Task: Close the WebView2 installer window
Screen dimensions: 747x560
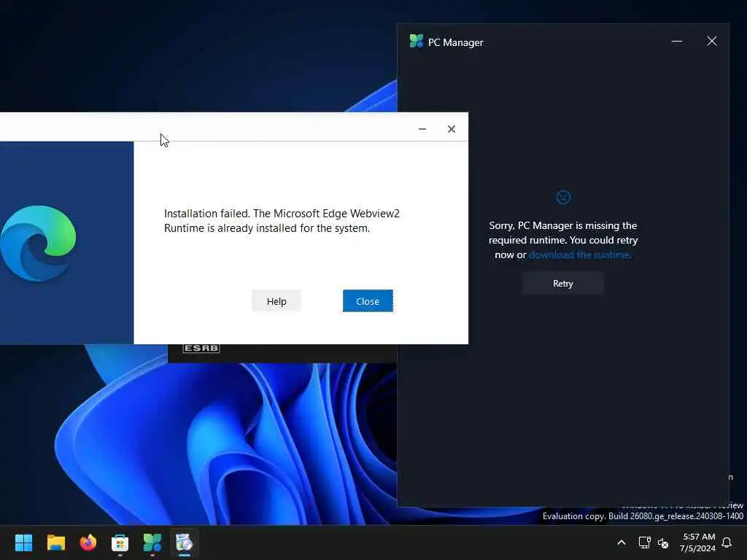Action: coord(451,129)
